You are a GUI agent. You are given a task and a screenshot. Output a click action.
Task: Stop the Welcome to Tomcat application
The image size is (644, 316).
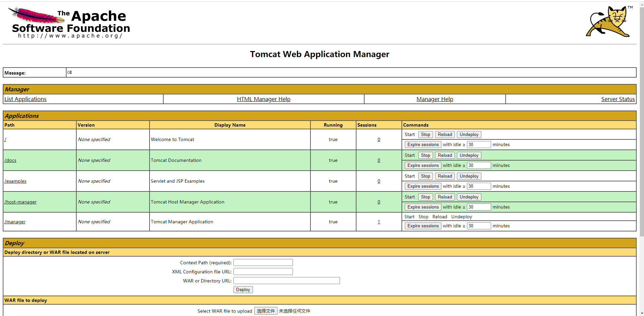(x=426, y=134)
